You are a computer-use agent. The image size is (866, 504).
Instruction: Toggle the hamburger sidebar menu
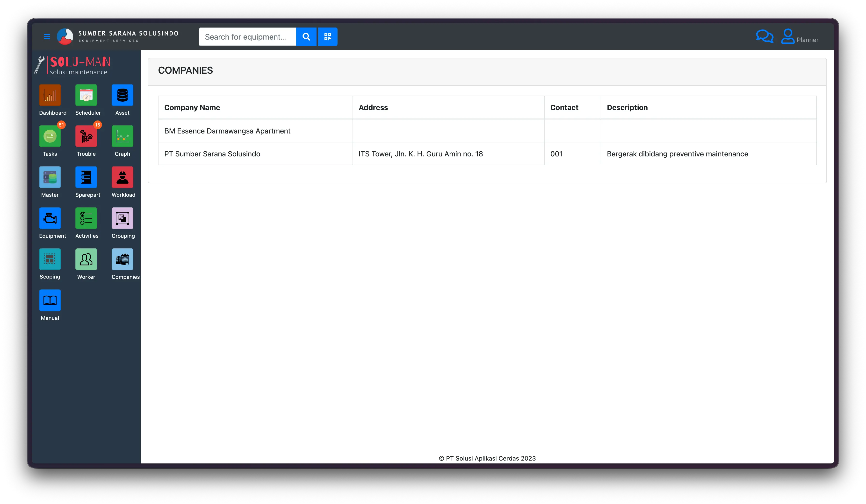[47, 36]
